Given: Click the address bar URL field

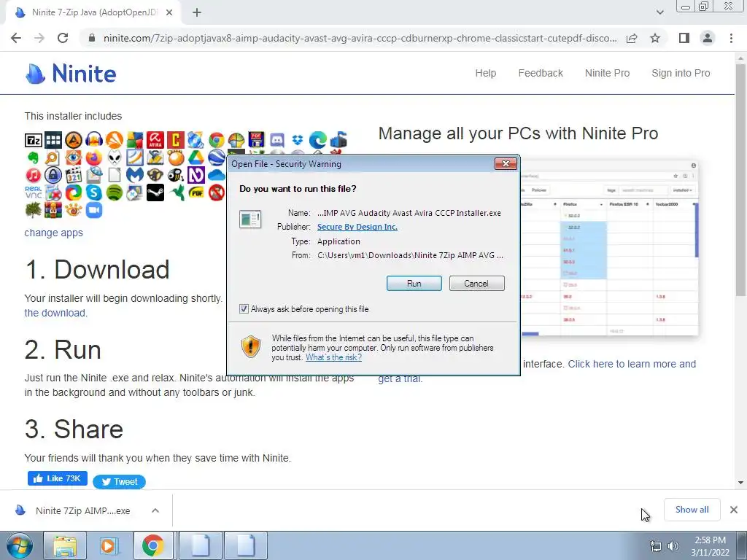Looking at the screenshot, I should (x=360, y=38).
